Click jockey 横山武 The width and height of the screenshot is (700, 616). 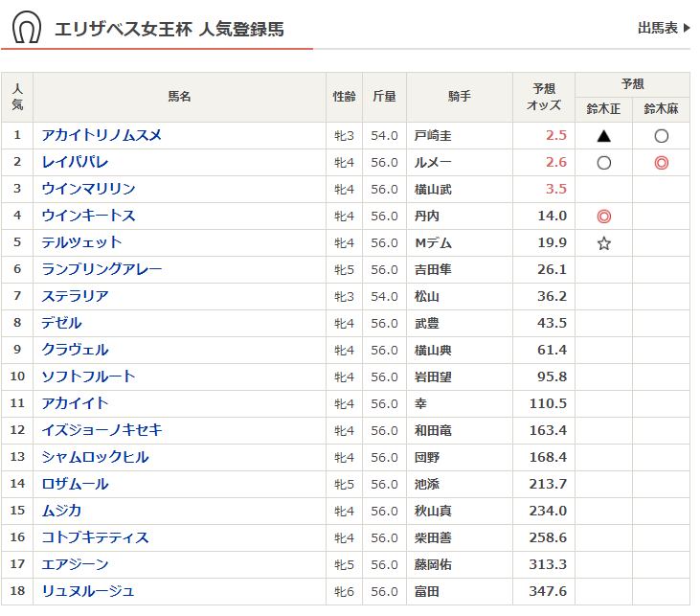(433, 190)
